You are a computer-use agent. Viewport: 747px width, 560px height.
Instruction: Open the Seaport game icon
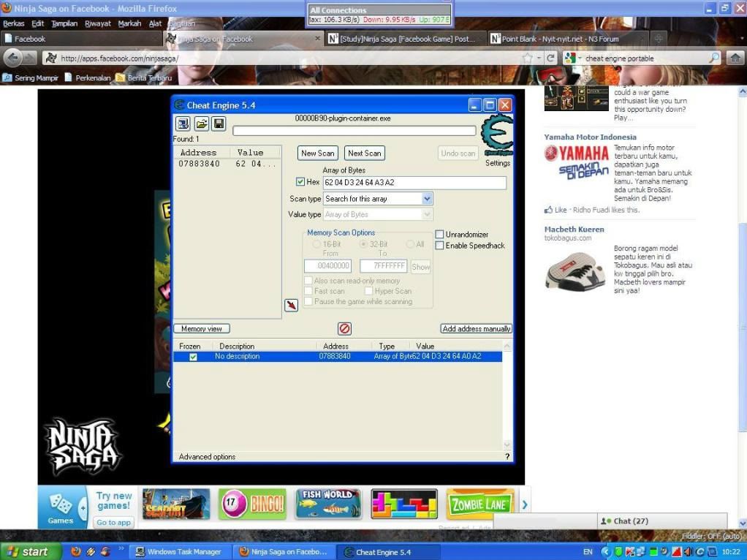pyautogui.click(x=176, y=504)
